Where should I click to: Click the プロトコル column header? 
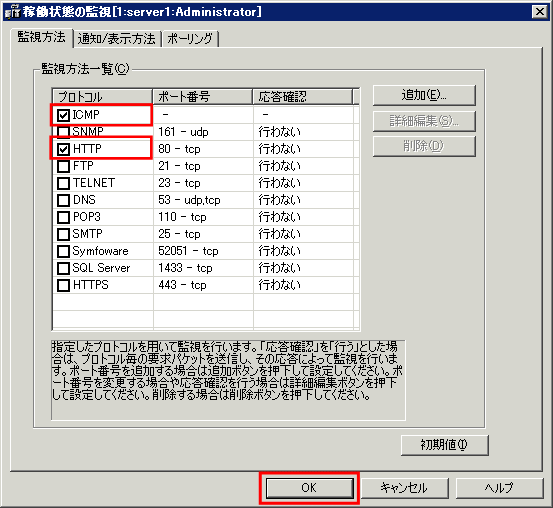coord(102,96)
